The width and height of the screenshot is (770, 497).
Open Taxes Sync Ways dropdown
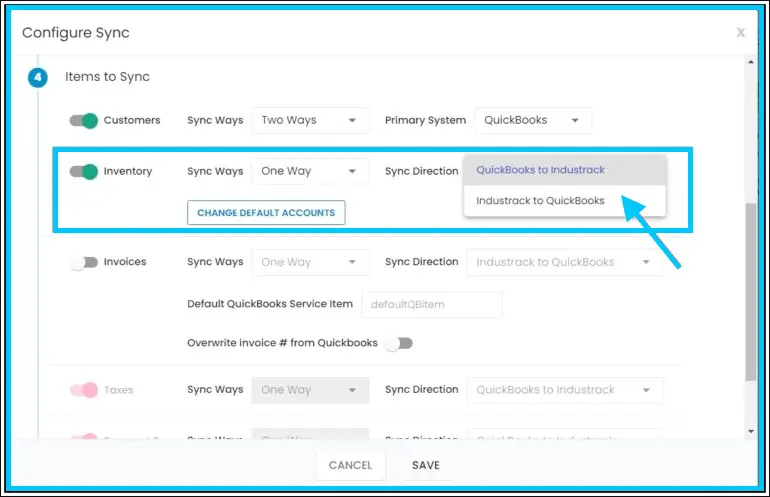click(310, 390)
